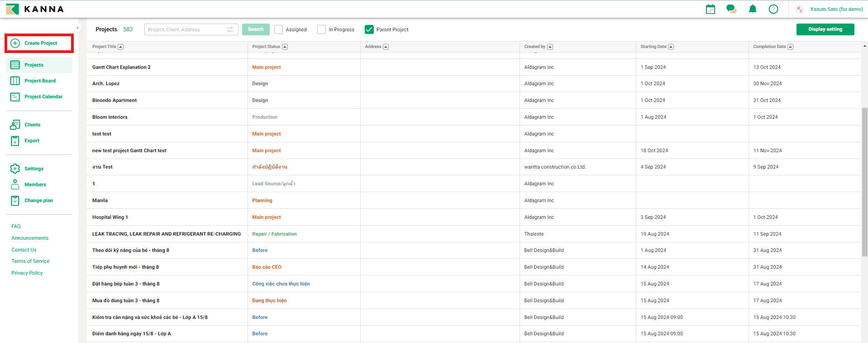
Task: Focus the Project, Client, Address search field
Action: tap(186, 29)
